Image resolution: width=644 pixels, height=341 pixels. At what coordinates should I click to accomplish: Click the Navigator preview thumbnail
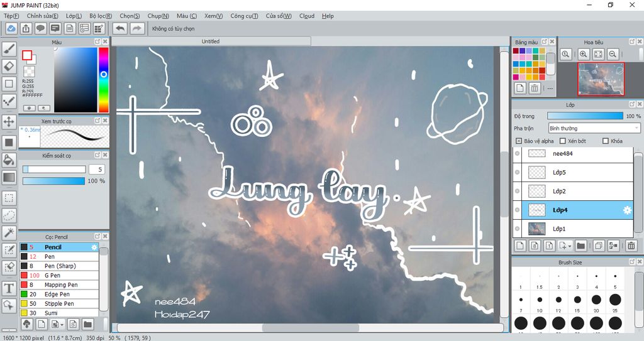[601, 78]
